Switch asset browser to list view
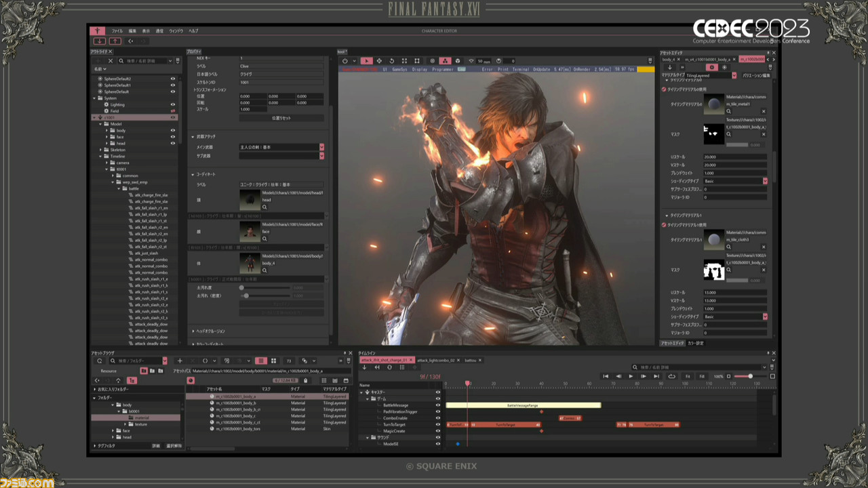 (261, 361)
